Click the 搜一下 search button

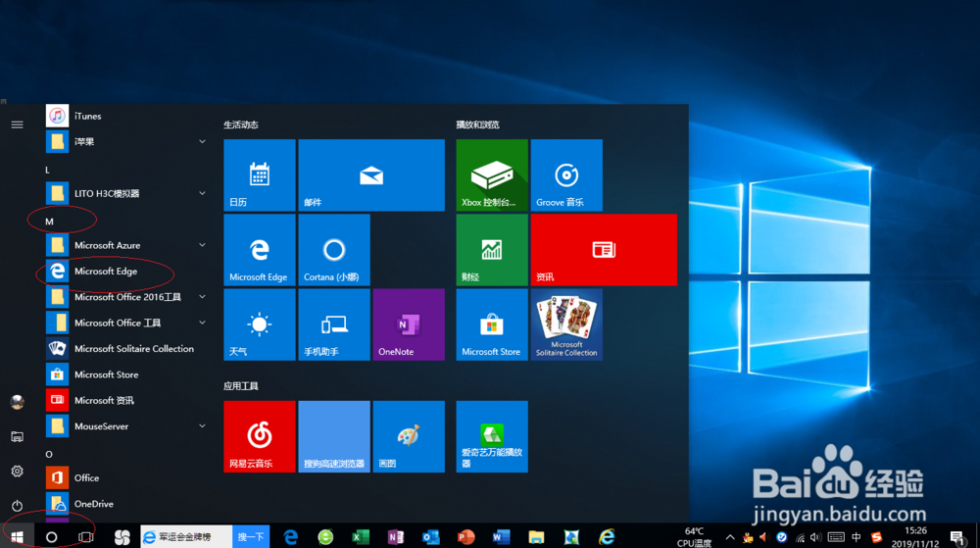coord(251,537)
